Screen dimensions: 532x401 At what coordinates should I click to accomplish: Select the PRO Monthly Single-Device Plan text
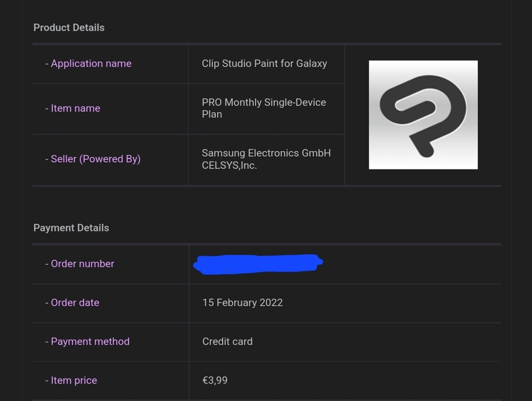[x=264, y=108]
